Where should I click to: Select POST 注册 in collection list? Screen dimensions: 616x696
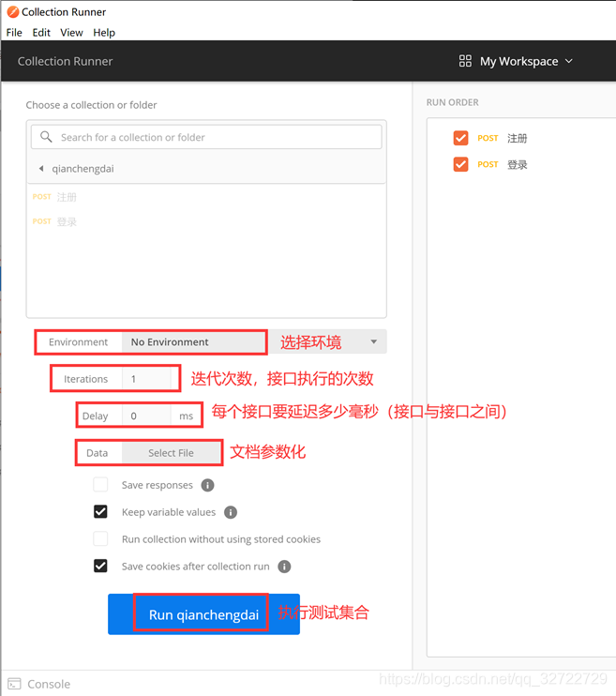[54, 197]
